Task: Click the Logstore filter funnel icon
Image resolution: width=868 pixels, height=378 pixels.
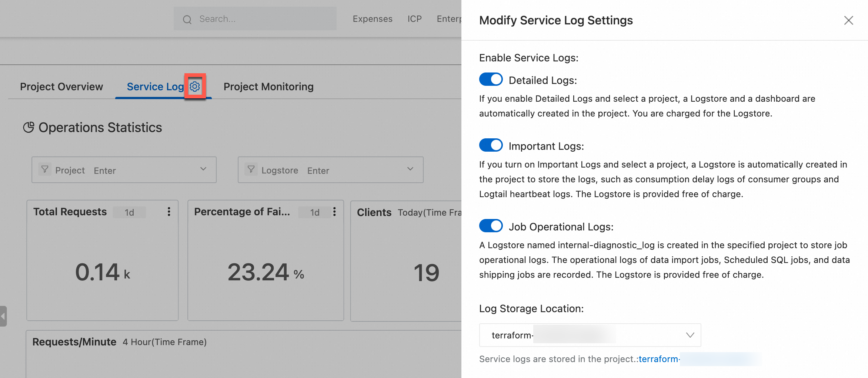Action: (x=251, y=169)
